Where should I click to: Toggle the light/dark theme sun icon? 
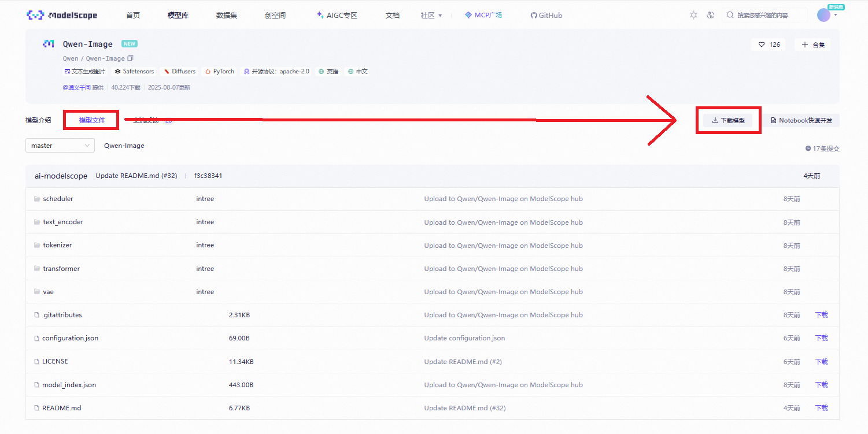[x=693, y=15]
